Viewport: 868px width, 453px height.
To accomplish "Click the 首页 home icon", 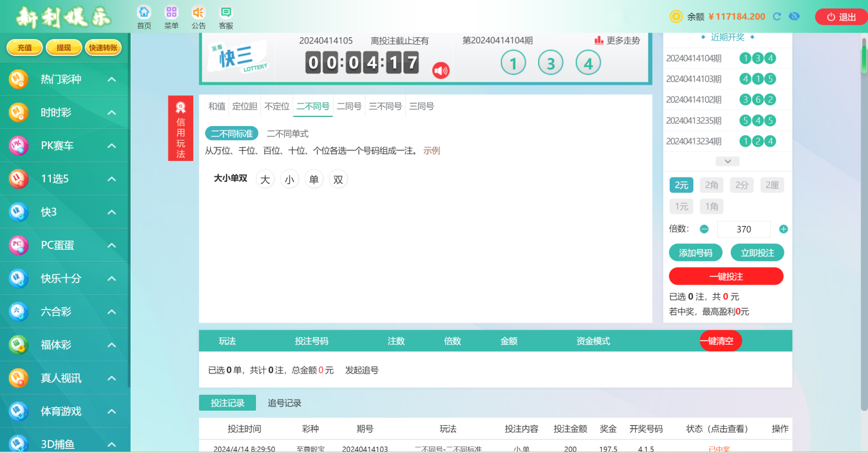I will [144, 12].
